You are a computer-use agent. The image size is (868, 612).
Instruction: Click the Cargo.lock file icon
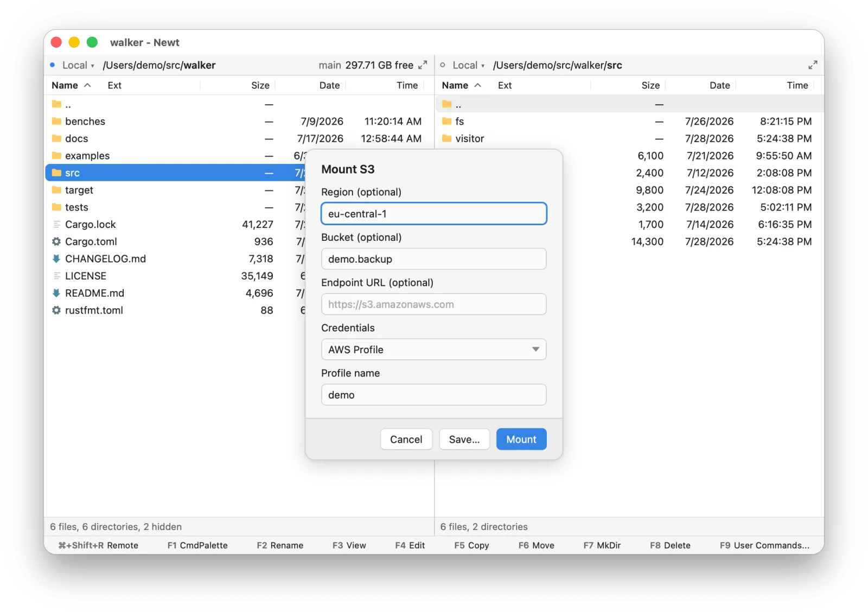(56, 224)
